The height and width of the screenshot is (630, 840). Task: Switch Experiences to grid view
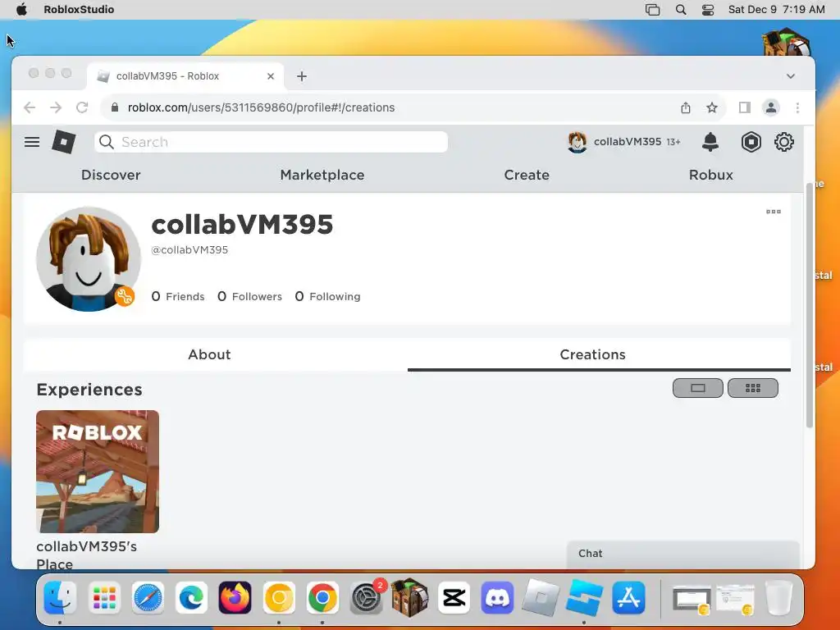point(753,388)
